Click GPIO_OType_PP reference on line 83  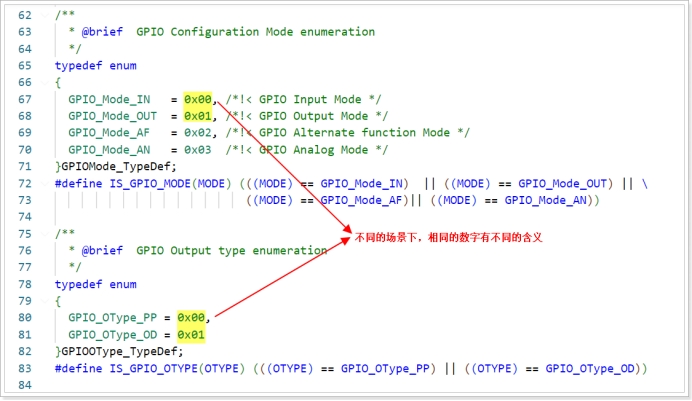[385, 368]
